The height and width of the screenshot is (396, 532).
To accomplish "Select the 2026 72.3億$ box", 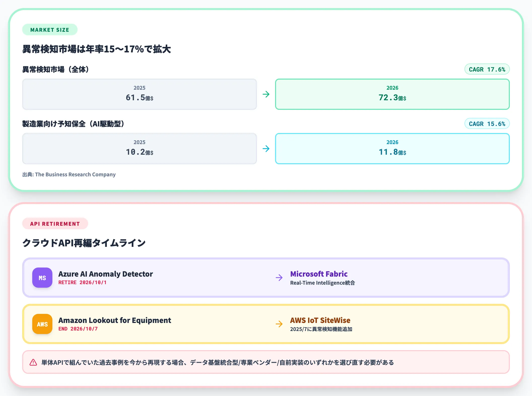I will pos(392,94).
